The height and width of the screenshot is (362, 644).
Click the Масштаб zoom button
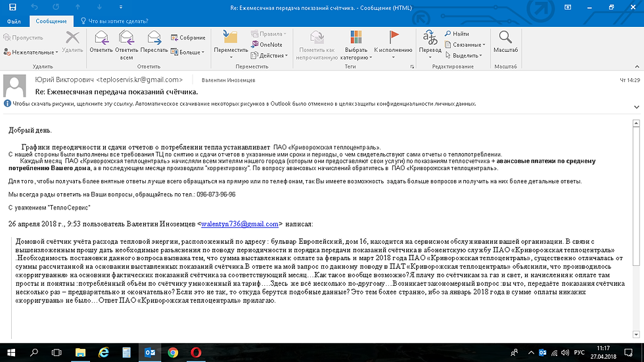coord(505,42)
